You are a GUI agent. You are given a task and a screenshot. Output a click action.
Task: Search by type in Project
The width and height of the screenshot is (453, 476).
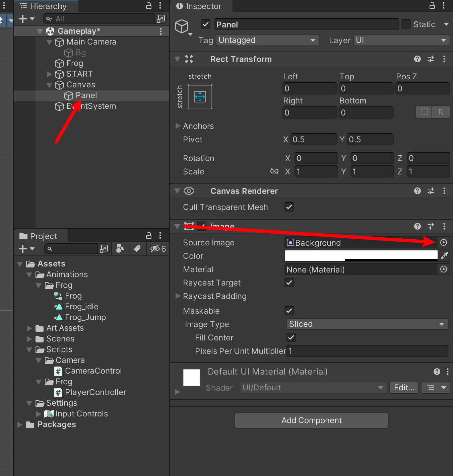(x=120, y=249)
